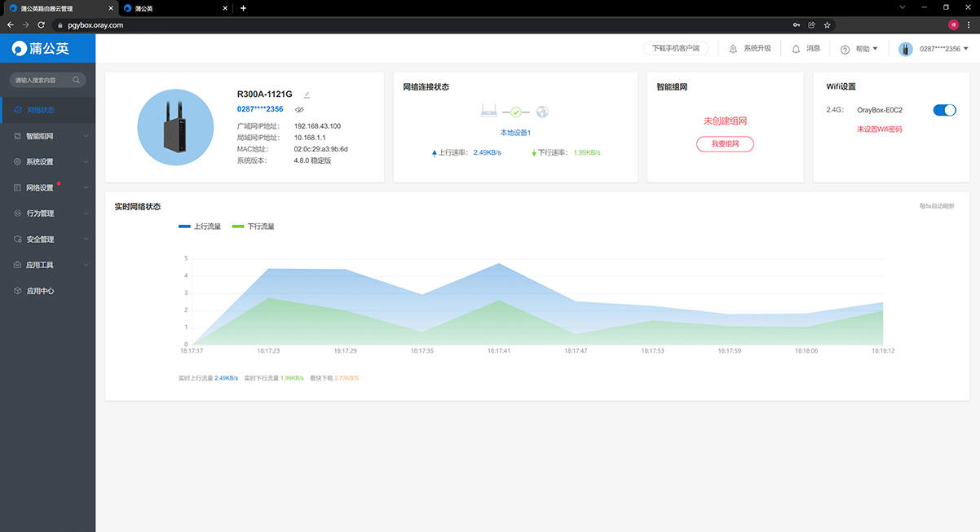Click the 下载手机客户端 button
Screen dimensions: 980x532
[676, 49]
